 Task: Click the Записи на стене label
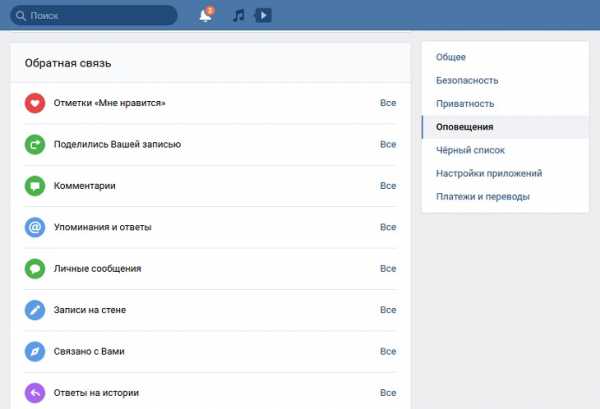90,310
